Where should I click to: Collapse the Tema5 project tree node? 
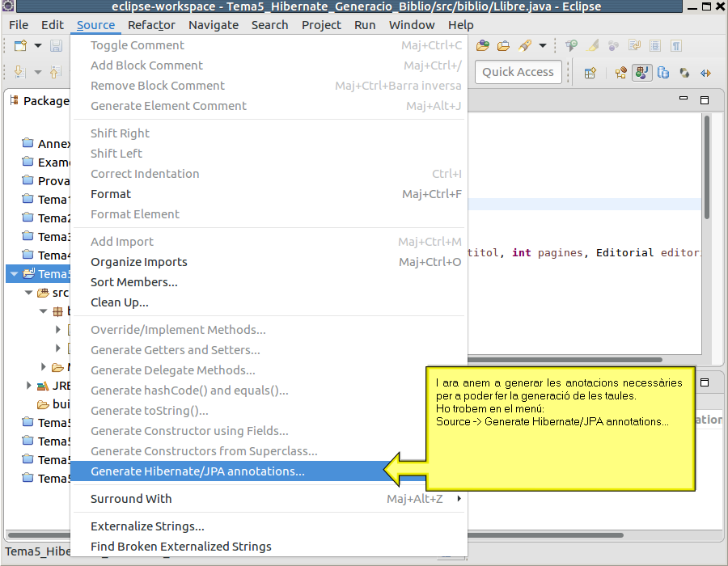(x=14, y=274)
